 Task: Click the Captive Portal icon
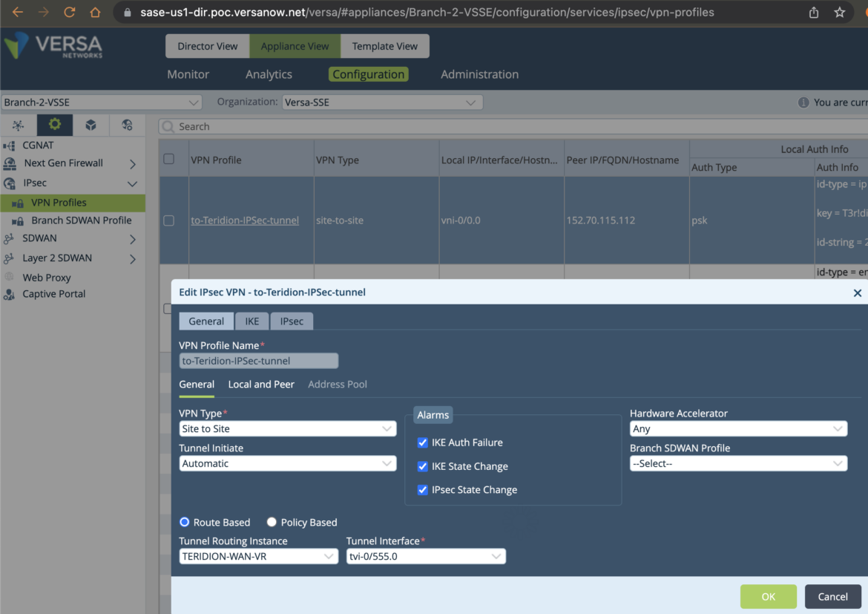point(16,293)
